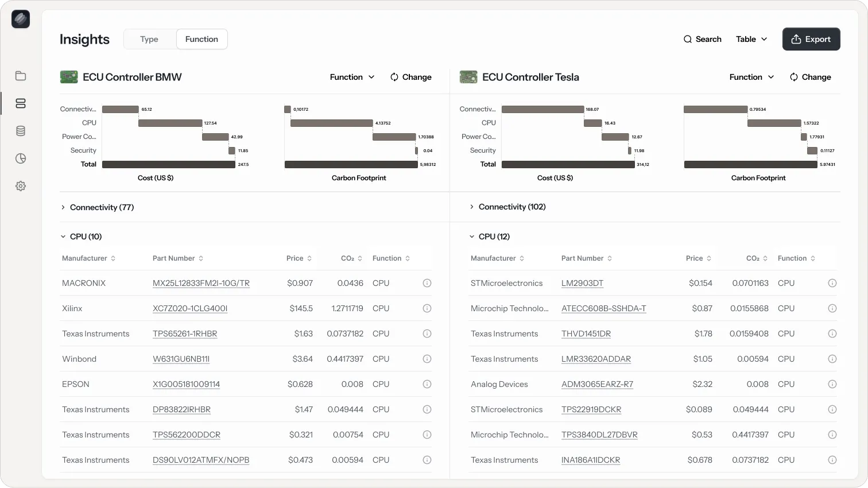868x488 pixels.
Task: Open the Function dropdown for ECU Controller Tesla
Action: point(751,77)
